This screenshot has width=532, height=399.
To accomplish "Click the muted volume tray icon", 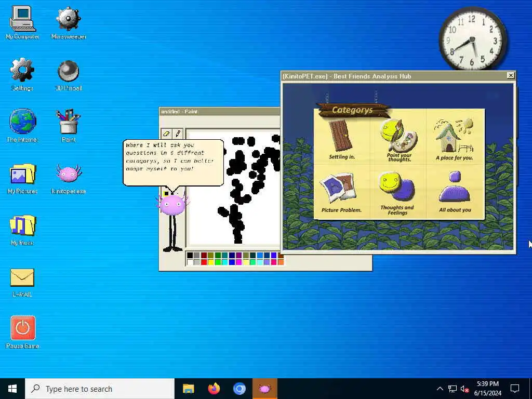I will click(x=464, y=389).
